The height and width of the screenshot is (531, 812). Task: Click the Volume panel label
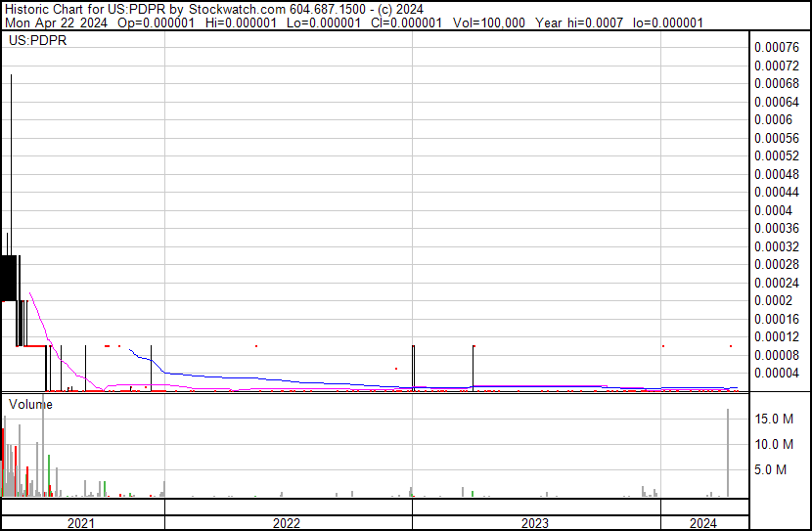[29, 403]
